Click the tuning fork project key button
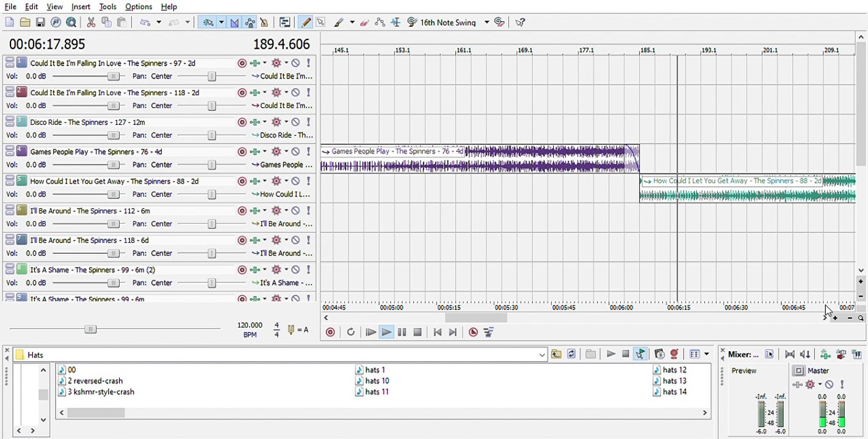The width and height of the screenshot is (868, 439). pyautogui.click(x=291, y=330)
